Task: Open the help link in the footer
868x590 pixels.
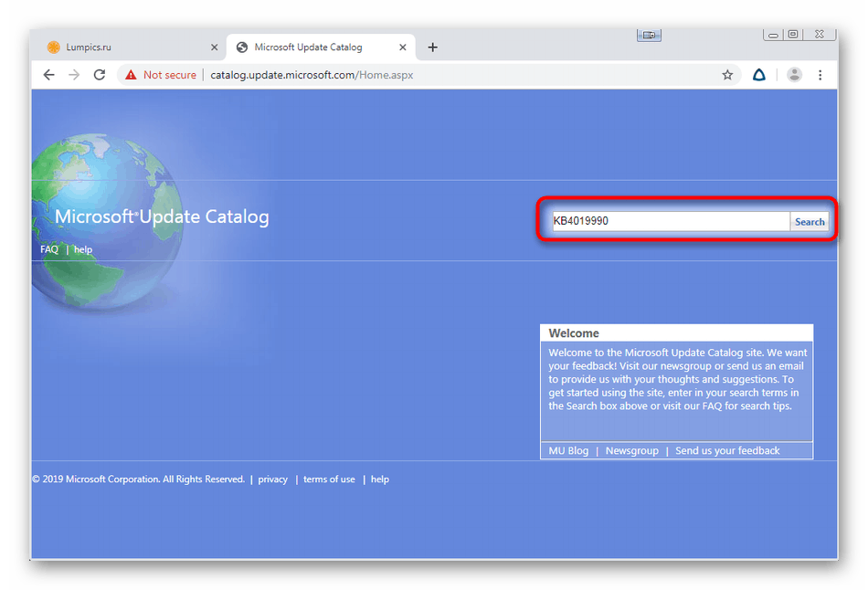Action: (380, 479)
